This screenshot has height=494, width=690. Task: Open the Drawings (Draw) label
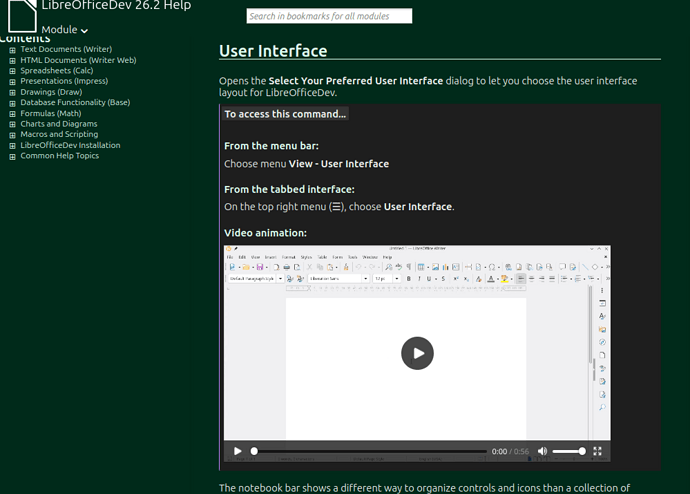click(51, 92)
